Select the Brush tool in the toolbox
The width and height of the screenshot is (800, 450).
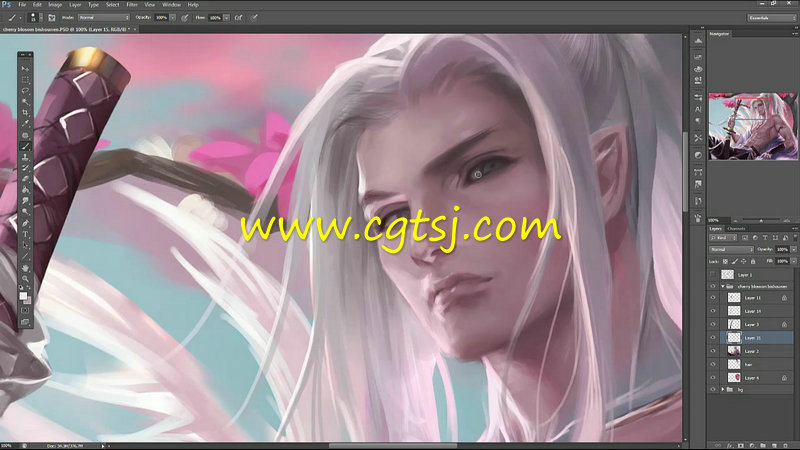point(25,146)
